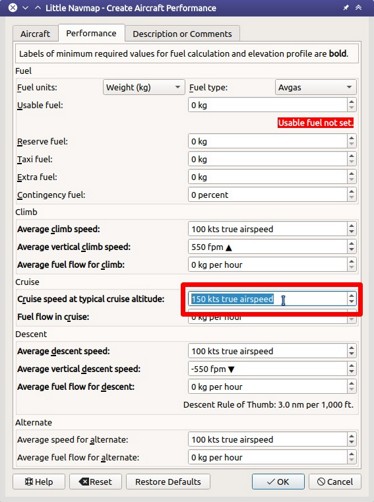Open the Description or Comments tab
The height and width of the screenshot is (502, 374).
point(182,34)
